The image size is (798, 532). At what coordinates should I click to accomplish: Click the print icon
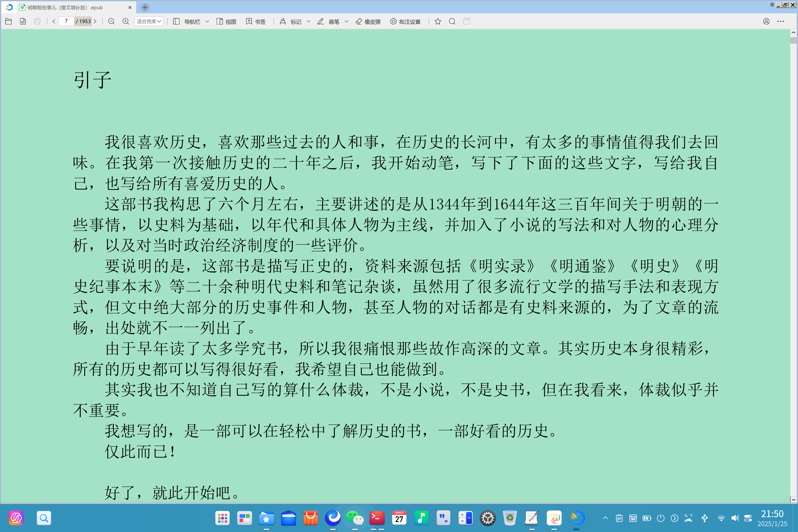tap(37, 21)
